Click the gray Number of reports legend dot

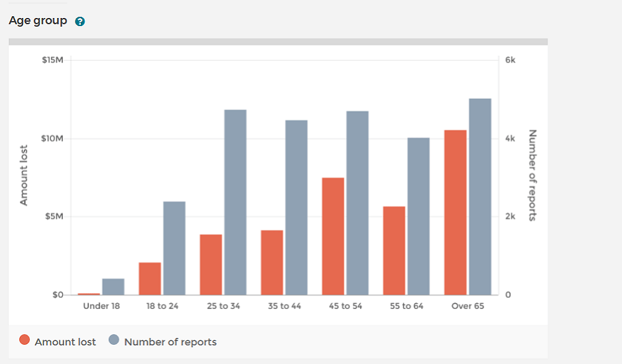tap(114, 340)
